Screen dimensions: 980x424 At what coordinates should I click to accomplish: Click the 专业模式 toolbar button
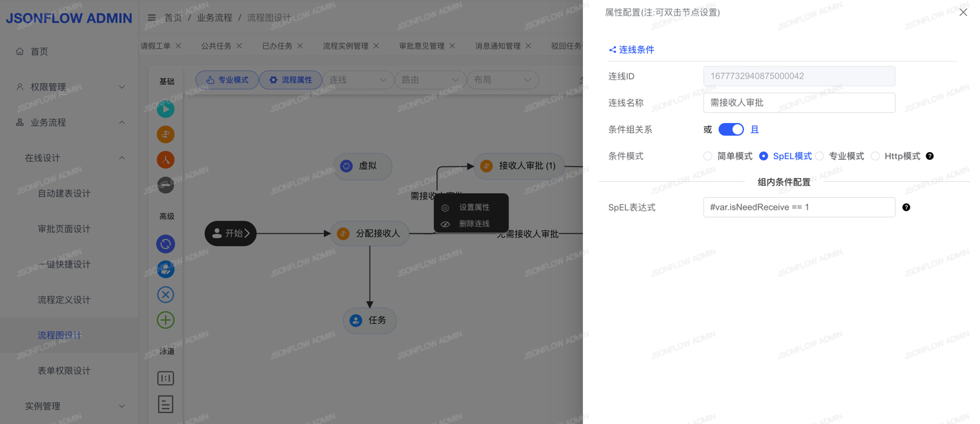pyautogui.click(x=227, y=80)
